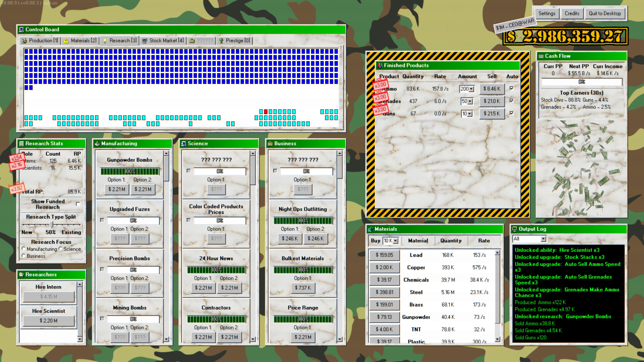Image resolution: width=644 pixels, height=362 pixels.
Task: Select the Business research focus radio button
Action: [23, 256]
